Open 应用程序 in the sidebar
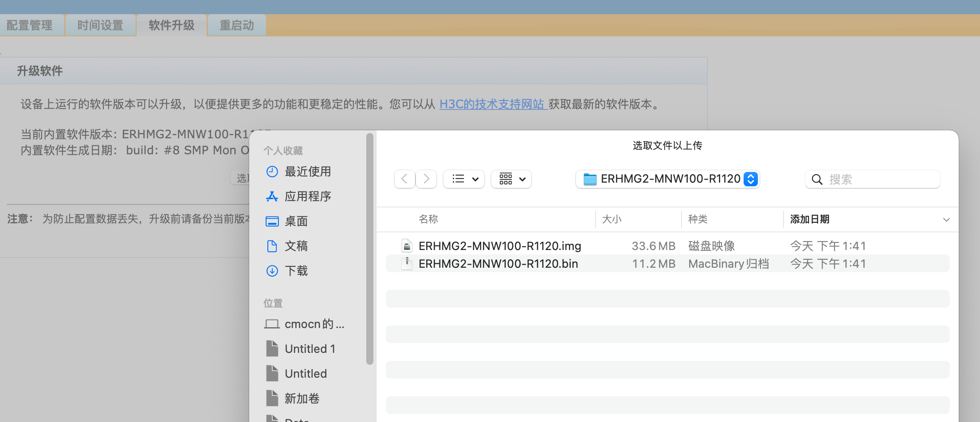This screenshot has height=422, width=980. pyautogui.click(x=308, y=196)
